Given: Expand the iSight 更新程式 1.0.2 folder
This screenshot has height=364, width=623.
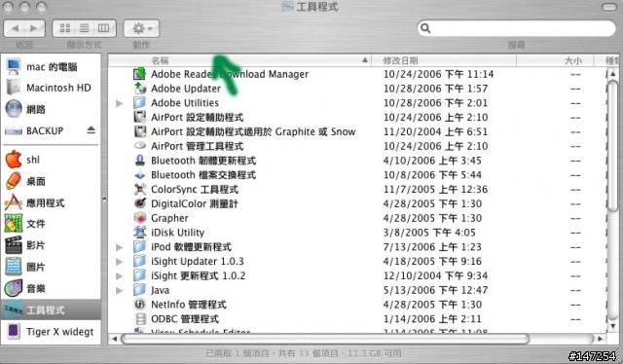Looking at the screenshot, I should [119, 275].
